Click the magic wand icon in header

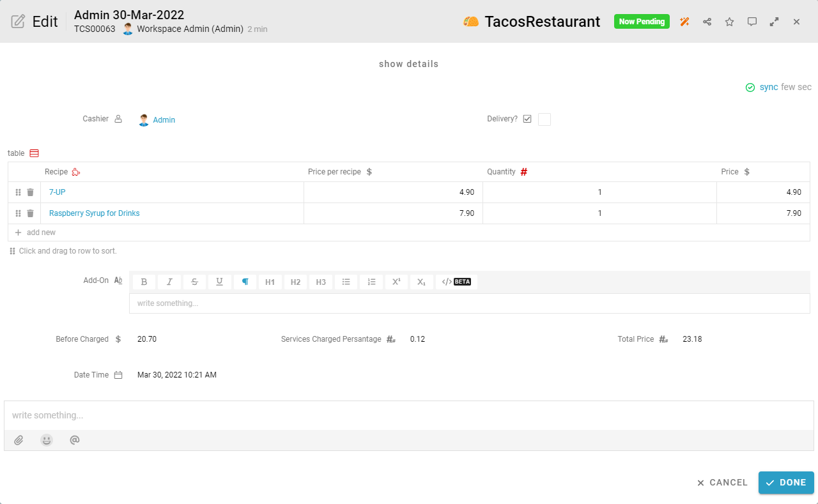coord(684,22)
